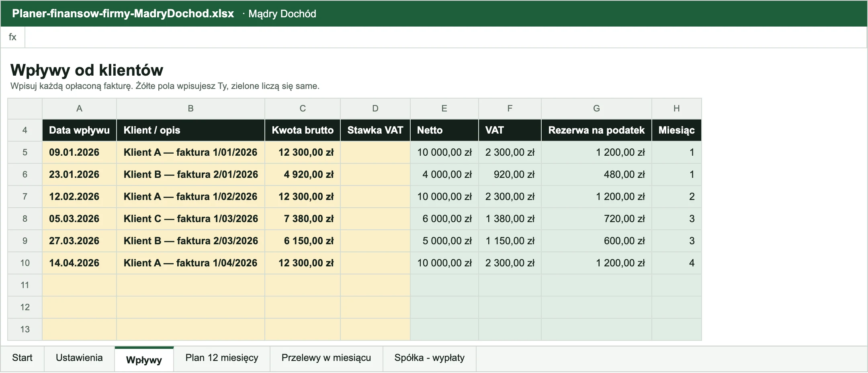
Task: Select column E header
Action: (444, 108)
